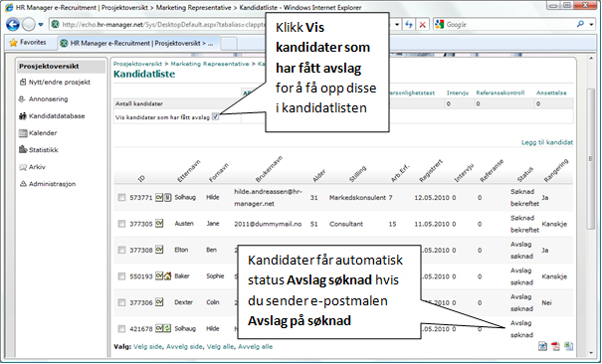Open the address bar history dropdown
Image resolution: width=602 pixels, height=364 pixels.
tap(397, 25)
